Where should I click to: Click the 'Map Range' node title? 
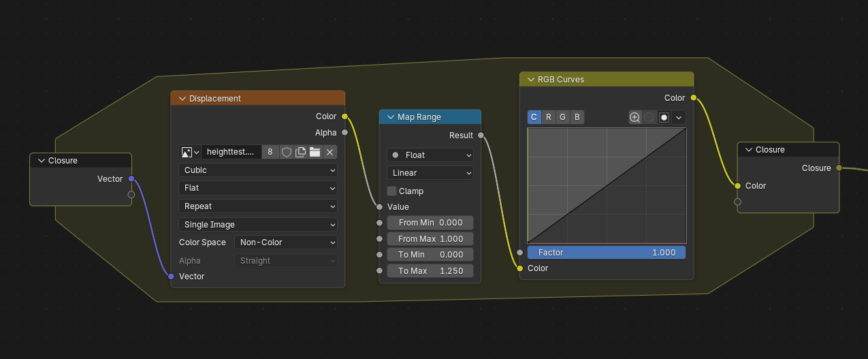[419, 117]
